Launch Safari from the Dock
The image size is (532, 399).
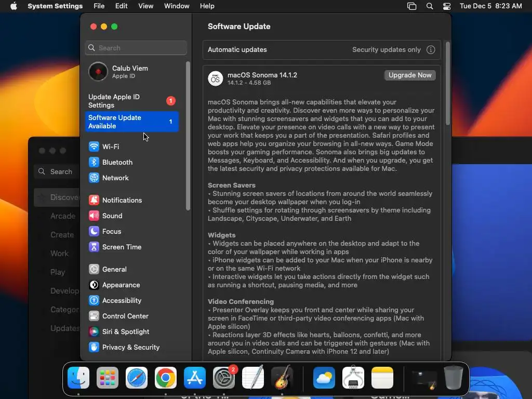click(x=137, y=378)
